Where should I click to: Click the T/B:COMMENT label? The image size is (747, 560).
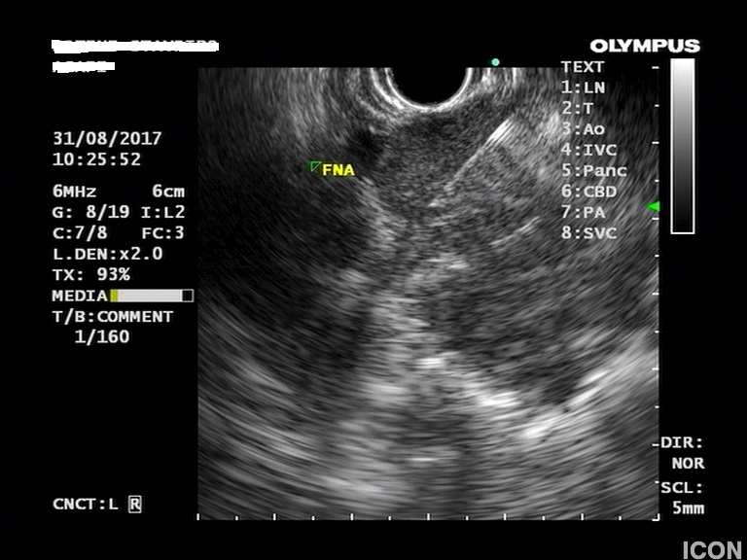(112, 317)
